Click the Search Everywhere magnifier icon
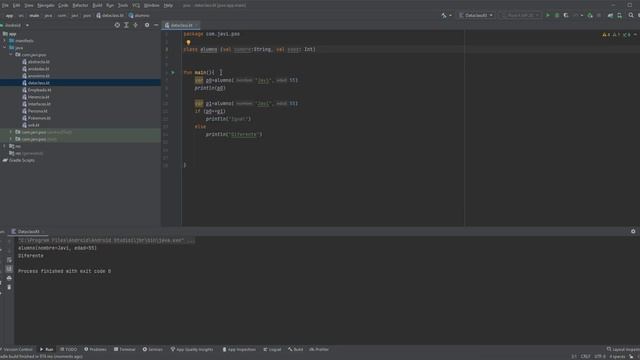This screenshot has height=360, width=640. coord(631,16)
